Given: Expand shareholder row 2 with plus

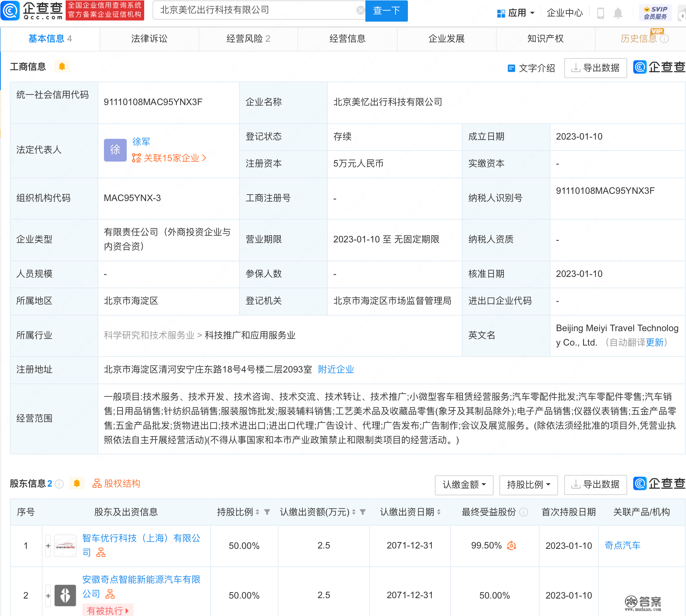Looking at the screenshot, I should [48, 596].
